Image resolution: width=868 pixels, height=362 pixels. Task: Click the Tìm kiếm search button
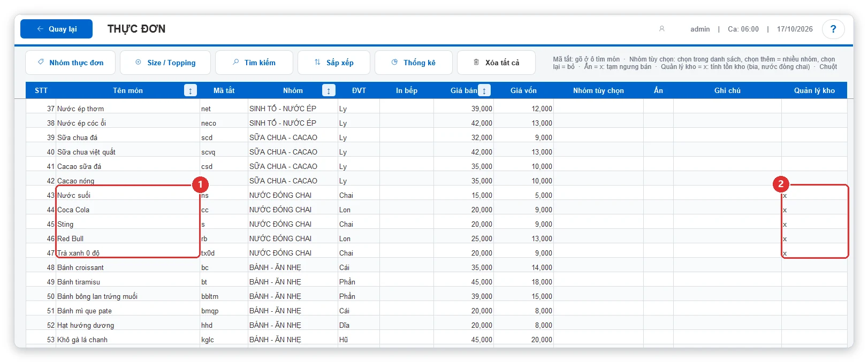tap(254, 63)
